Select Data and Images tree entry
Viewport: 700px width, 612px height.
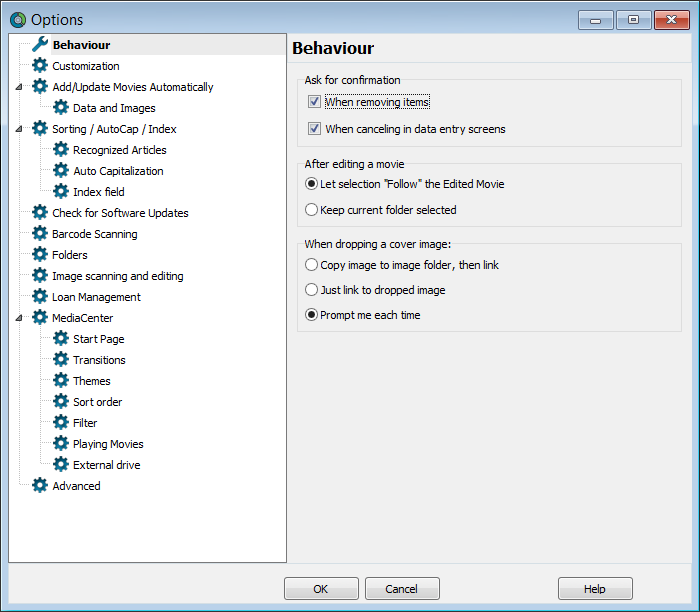point(114,108)
